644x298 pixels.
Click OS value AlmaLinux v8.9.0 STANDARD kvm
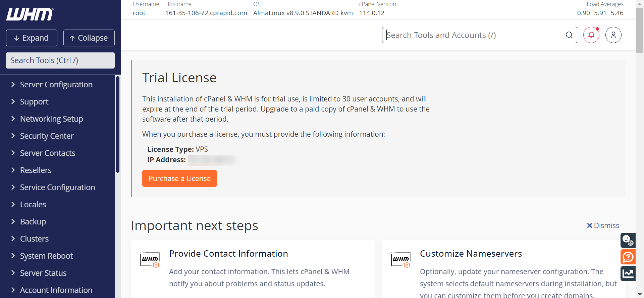pyautogui.click(x=303, y=13)
